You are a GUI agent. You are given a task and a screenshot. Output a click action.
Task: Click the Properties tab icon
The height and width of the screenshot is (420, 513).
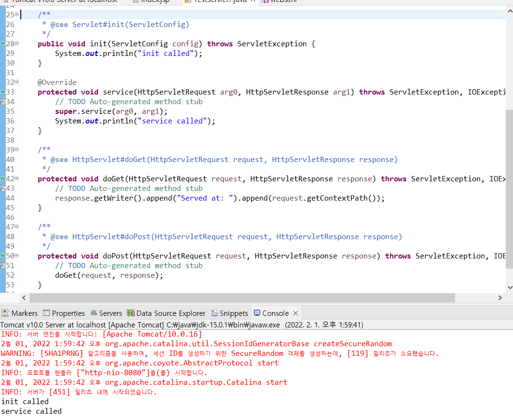tap(46, 313)
